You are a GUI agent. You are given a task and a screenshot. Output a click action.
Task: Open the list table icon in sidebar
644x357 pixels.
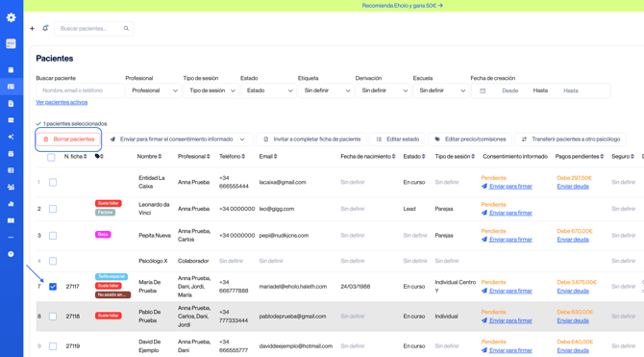[12, 170]
